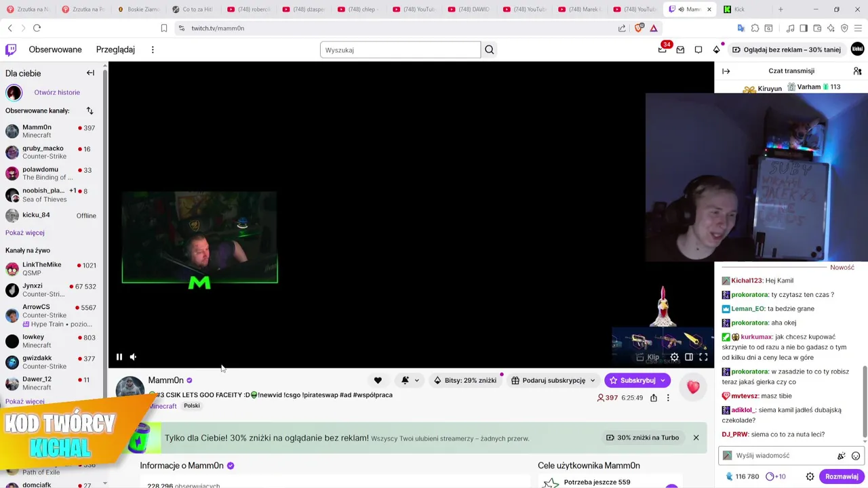This screenshot has width=868, height=488.
Task: Toggle the browser sidebar panel icon
Action: (804, 28)
